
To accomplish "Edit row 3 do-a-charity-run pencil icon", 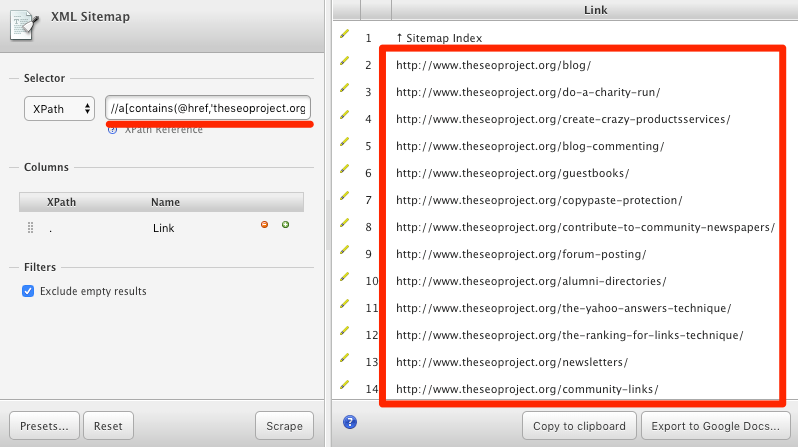I will coord(345,88).
